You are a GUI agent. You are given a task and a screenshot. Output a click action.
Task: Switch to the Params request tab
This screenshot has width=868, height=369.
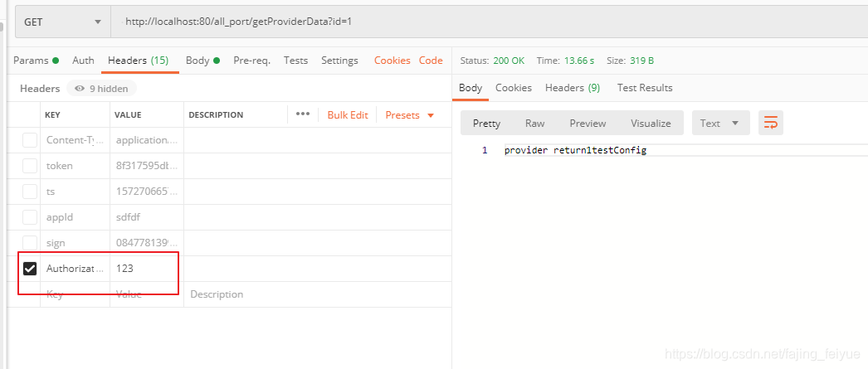[x=36, y=61]
